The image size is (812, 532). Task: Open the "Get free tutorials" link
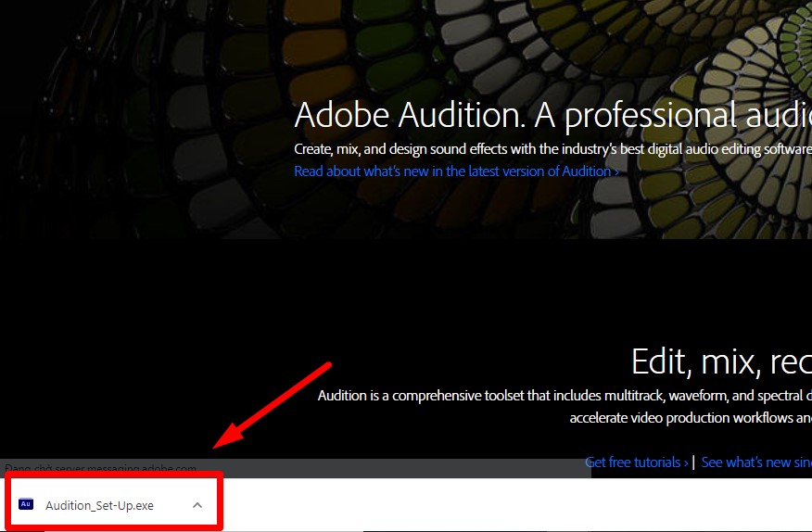click(x=634, y=462)
